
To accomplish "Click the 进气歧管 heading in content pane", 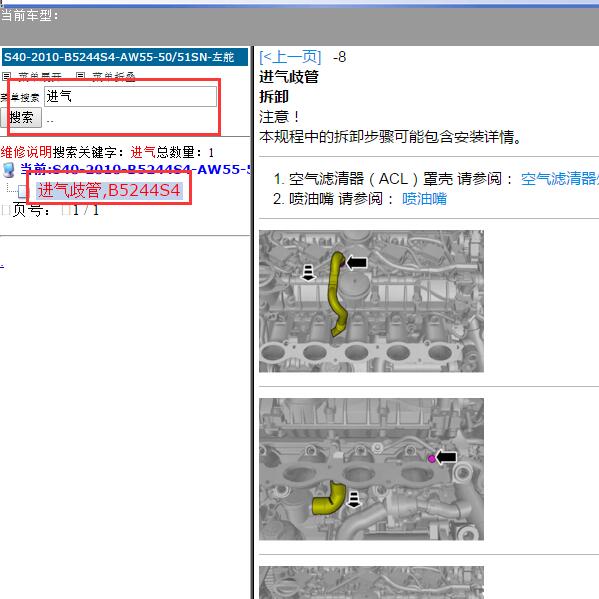I will [289, 77].
